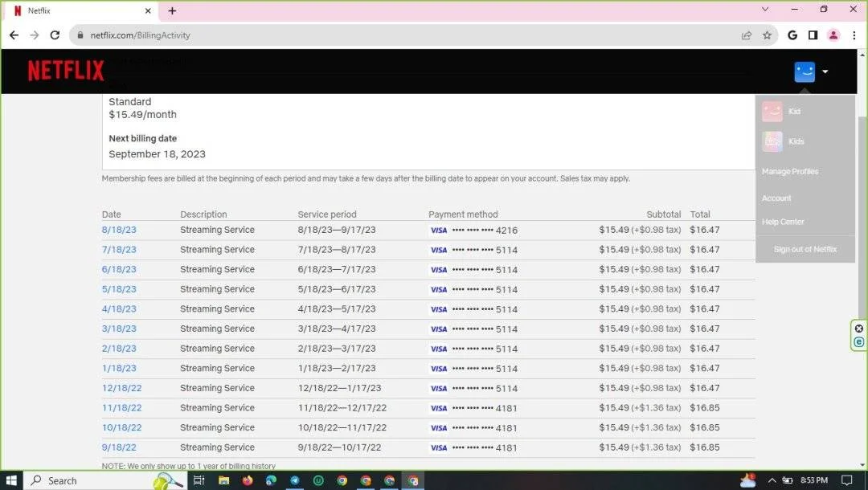Click September 18, 2023 billing date

click(x=158, y=153)
